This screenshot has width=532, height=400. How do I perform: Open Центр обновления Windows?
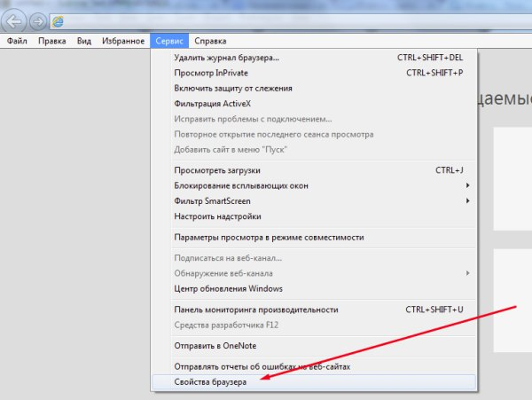[x=228, y=288]
